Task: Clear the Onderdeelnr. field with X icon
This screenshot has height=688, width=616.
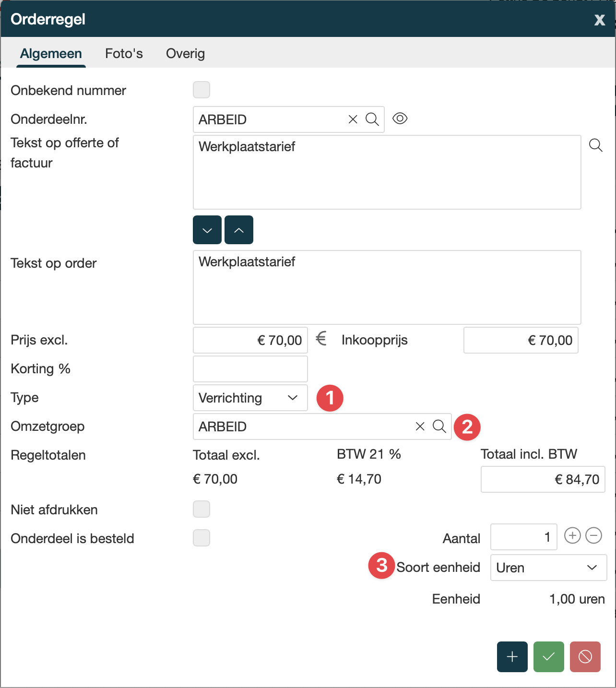Action: [353, 119]
